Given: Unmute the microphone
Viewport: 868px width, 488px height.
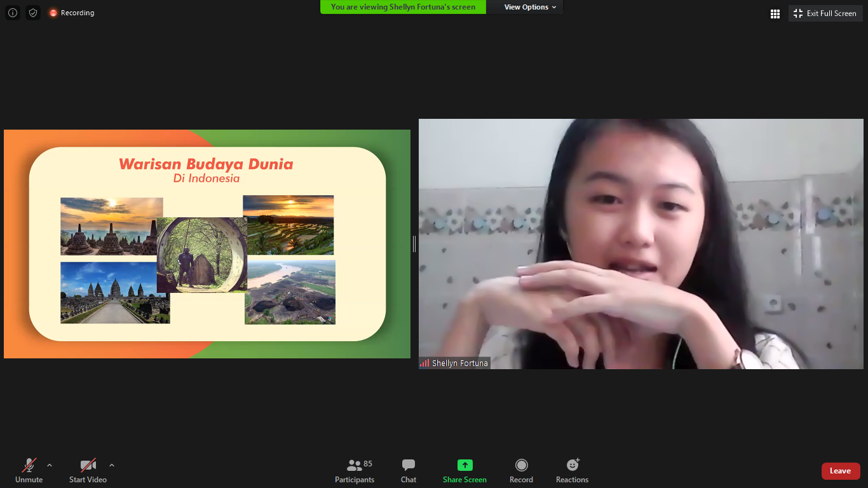Looking at the screenshot, I should (29, 471).
